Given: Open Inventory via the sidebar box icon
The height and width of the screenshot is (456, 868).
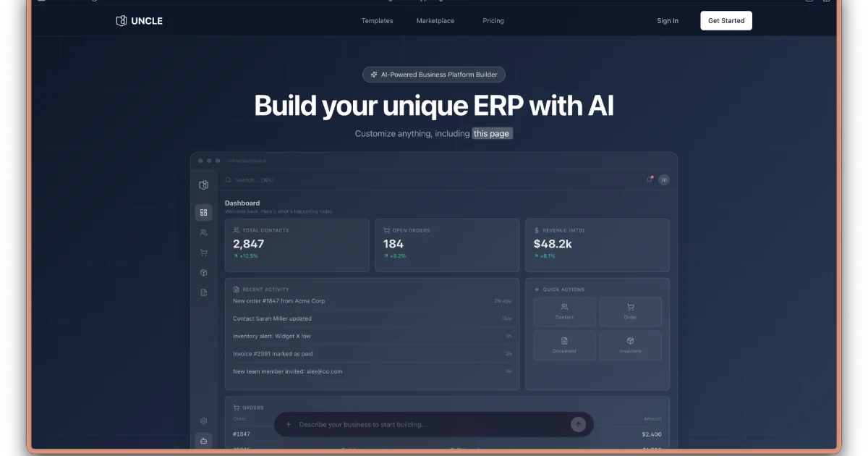Looking at the screenshot, I should point(204,273).
